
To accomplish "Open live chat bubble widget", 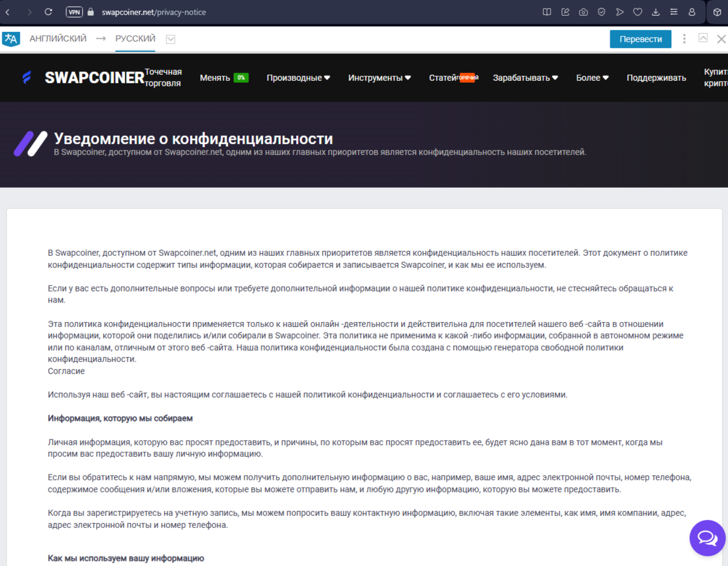I will pyautogui.click(x=707, y=538).
